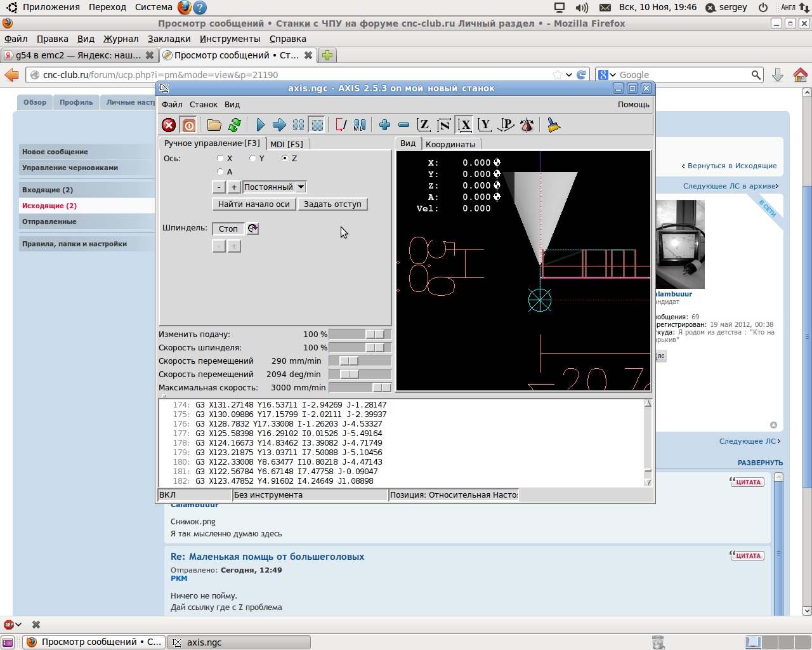Select the perspective view P icon
Viewport: 812px width, 650px height.
coord(506,125)
